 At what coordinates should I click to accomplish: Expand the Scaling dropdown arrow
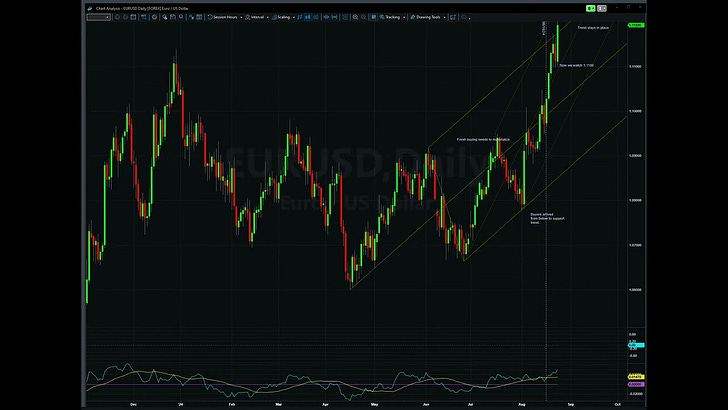tap(294, 18)
